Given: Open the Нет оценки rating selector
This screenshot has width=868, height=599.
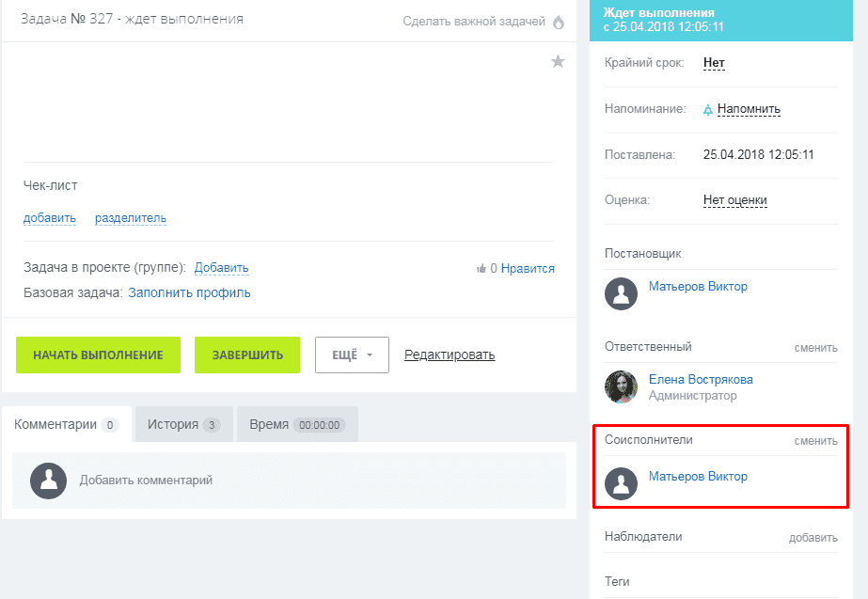Looking at the screenshot, I should 734,200.
